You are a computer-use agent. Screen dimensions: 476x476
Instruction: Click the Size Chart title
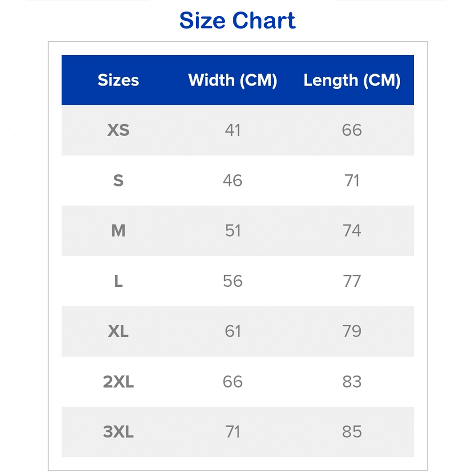[238, 20]
